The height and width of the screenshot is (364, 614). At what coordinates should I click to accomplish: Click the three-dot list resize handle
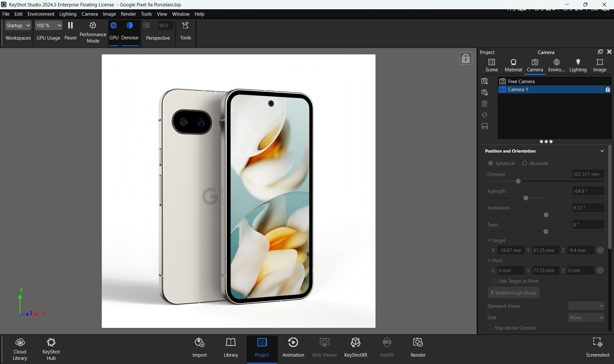tap(546, 141)
